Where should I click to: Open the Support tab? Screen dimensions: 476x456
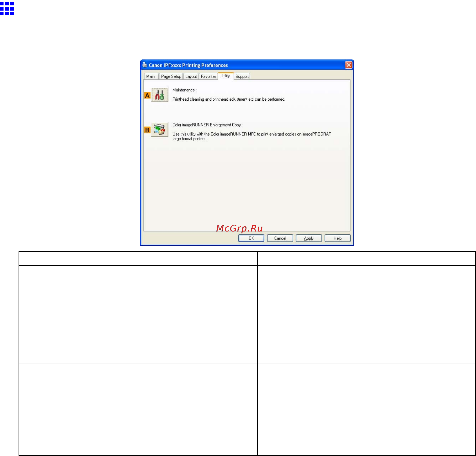click(x=242, y=76)
